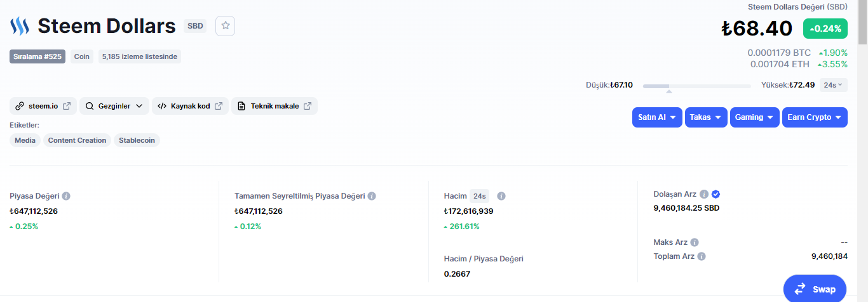Click the Steem Dollars logo icon
This screenshot has height=302, width=868.
click(20, 26)
